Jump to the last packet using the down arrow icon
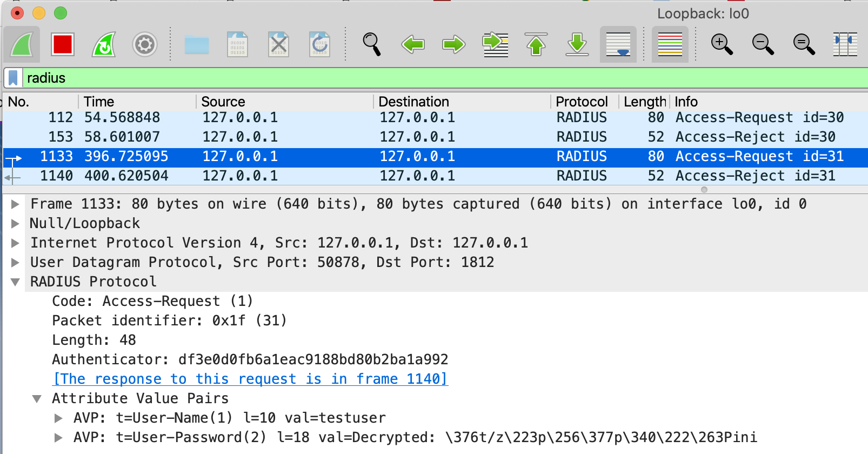The height and width of the screenshot is (454, 868). click(x=577, y=44)
